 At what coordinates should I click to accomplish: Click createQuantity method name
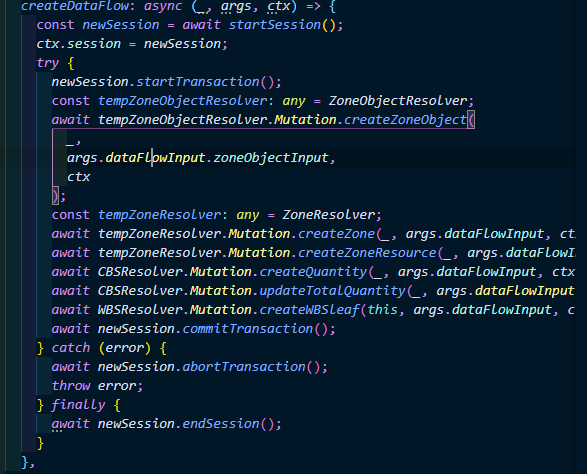[313, 272]
